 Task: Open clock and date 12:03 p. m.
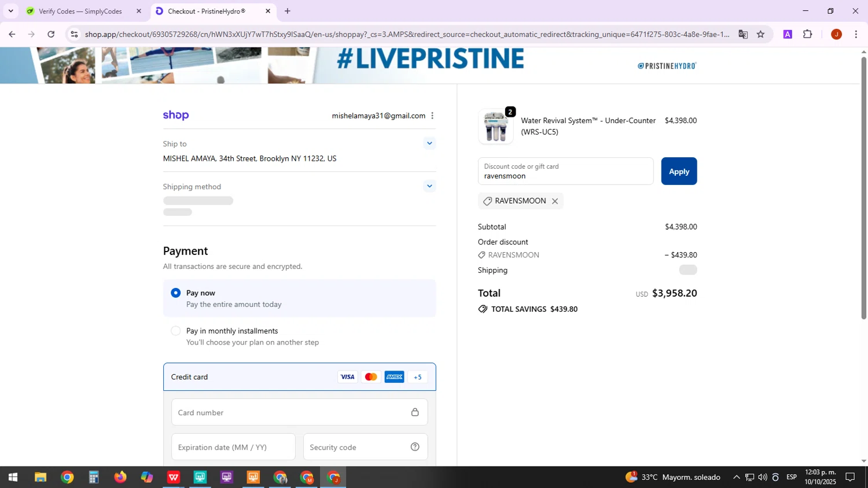820,477
